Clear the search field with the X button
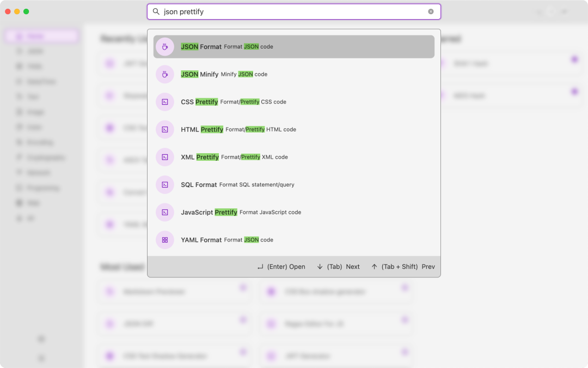 click(x=431, y=11)
